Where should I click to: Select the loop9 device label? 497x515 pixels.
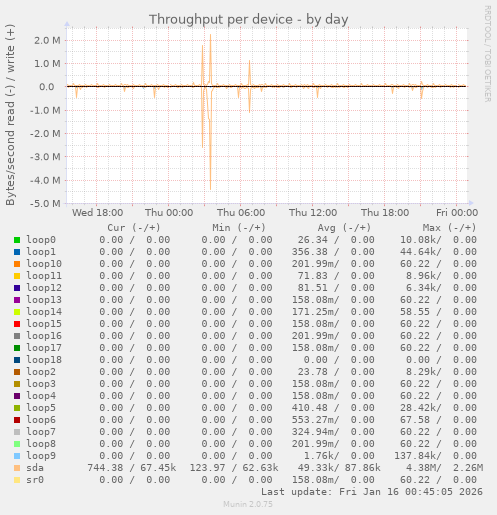point(41,456)
